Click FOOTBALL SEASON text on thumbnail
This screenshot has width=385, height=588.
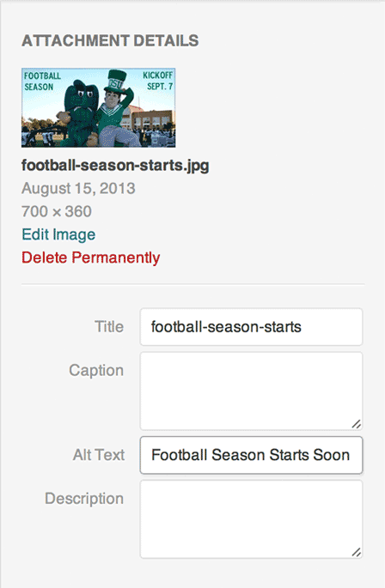42,82
